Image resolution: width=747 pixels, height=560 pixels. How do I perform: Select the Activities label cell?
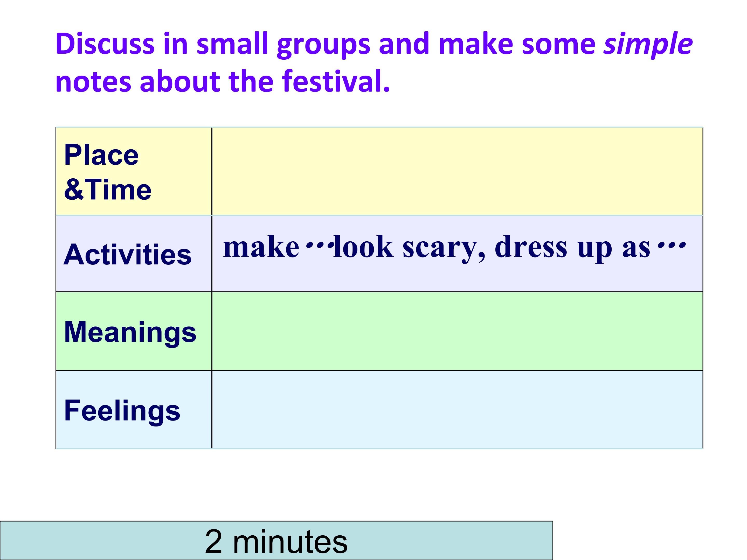[134, 254]
